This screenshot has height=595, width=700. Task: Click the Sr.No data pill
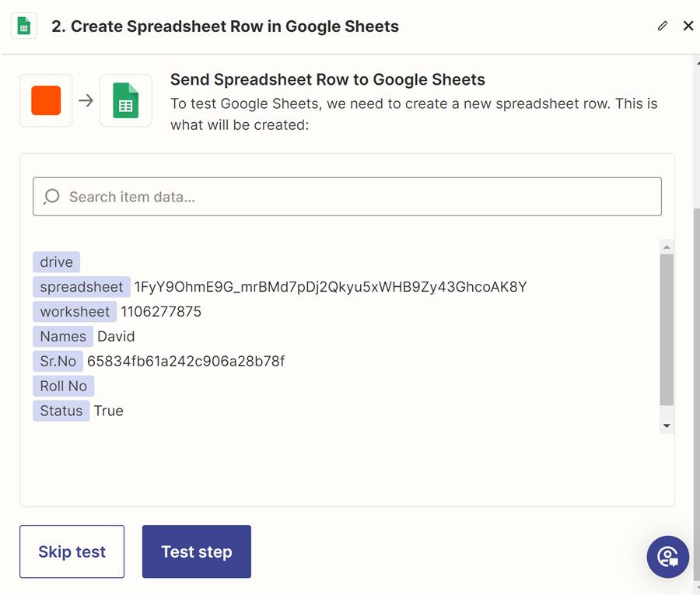[x=58, y=361]
